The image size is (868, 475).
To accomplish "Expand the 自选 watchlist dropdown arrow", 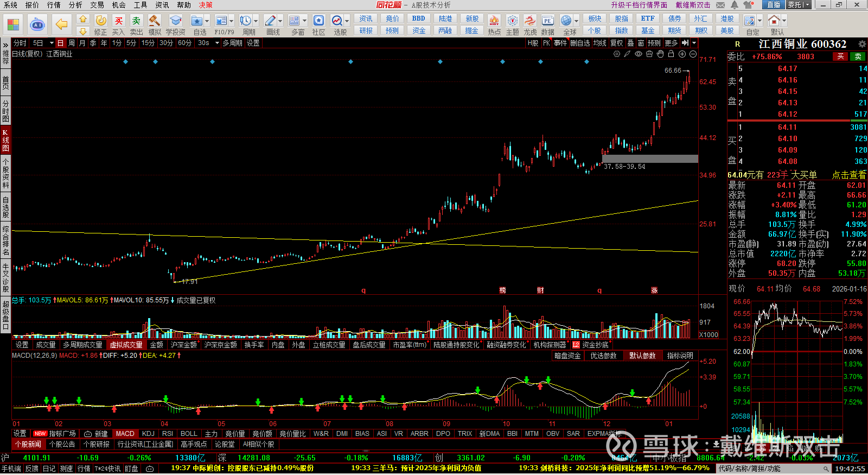I will 207,21.
